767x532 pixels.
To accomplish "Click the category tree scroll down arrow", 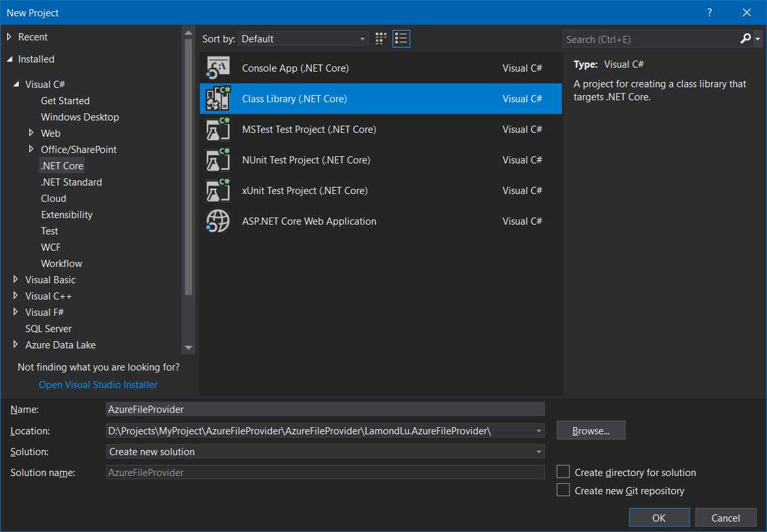I will click(188, 348).
